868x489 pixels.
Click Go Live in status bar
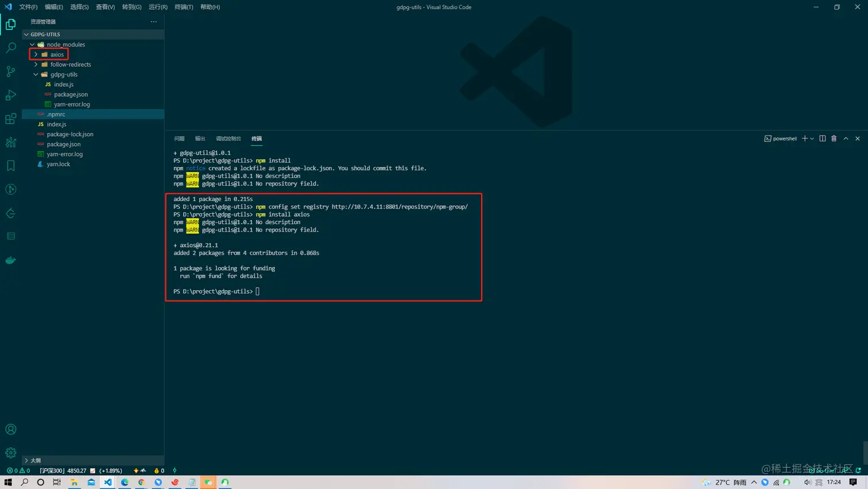point(823,471)
